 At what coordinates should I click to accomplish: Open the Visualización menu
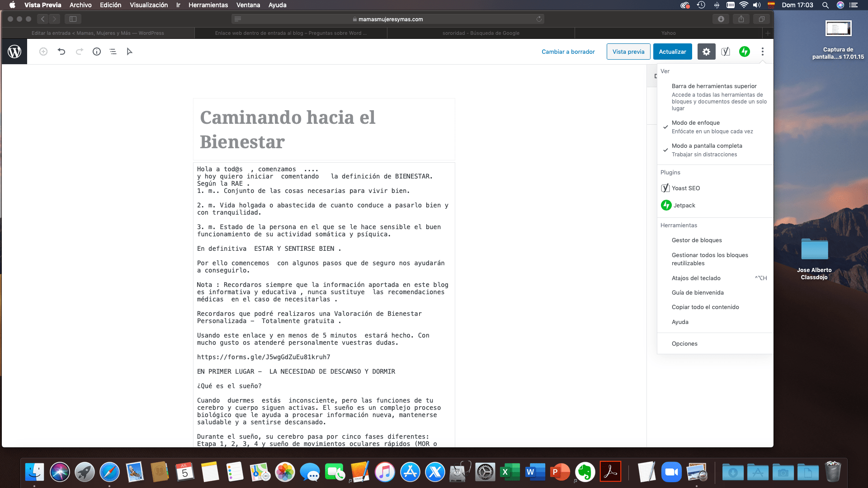(x=149, y=5)
